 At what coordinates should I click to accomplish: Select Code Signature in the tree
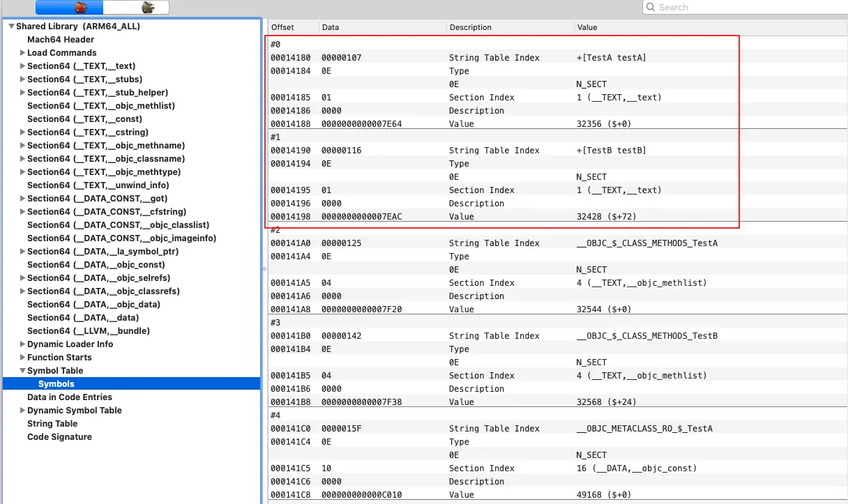click(59, 437)
